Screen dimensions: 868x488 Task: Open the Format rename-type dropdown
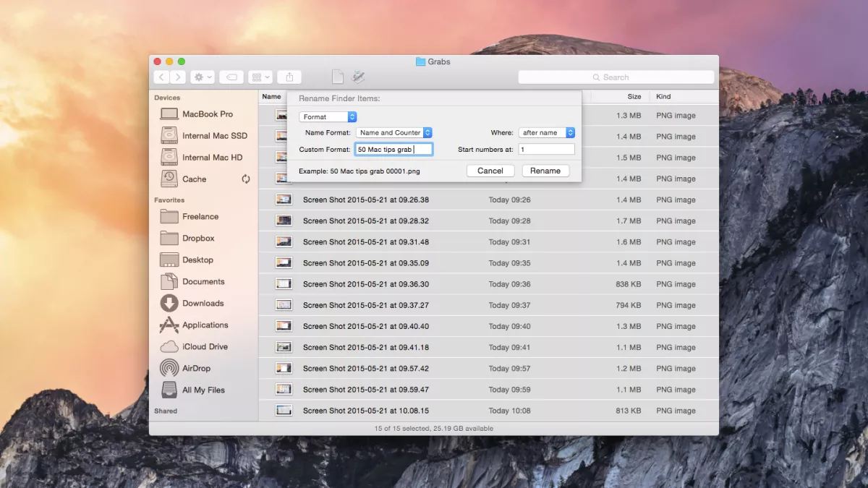point(328,116)
